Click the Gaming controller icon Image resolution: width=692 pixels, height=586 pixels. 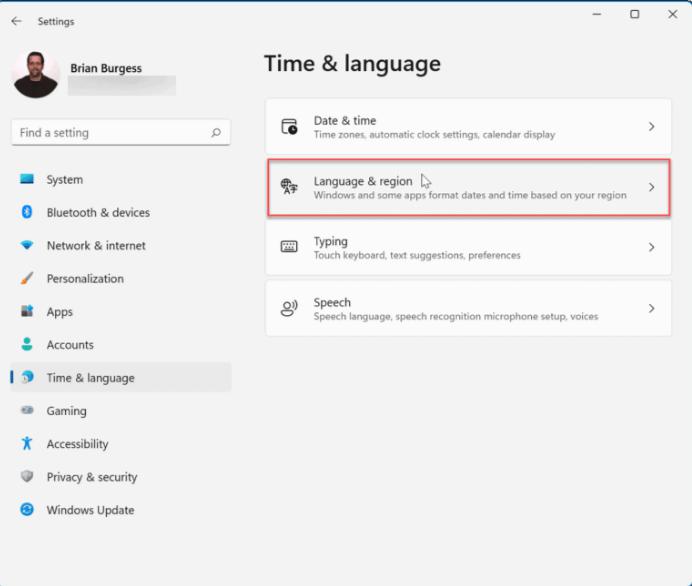(x=27, y=410)
